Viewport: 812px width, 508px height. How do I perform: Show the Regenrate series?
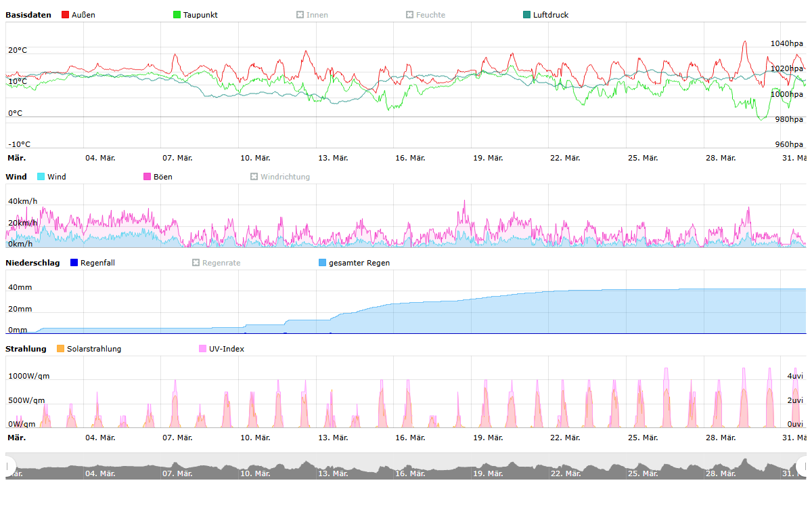(196, 263)
